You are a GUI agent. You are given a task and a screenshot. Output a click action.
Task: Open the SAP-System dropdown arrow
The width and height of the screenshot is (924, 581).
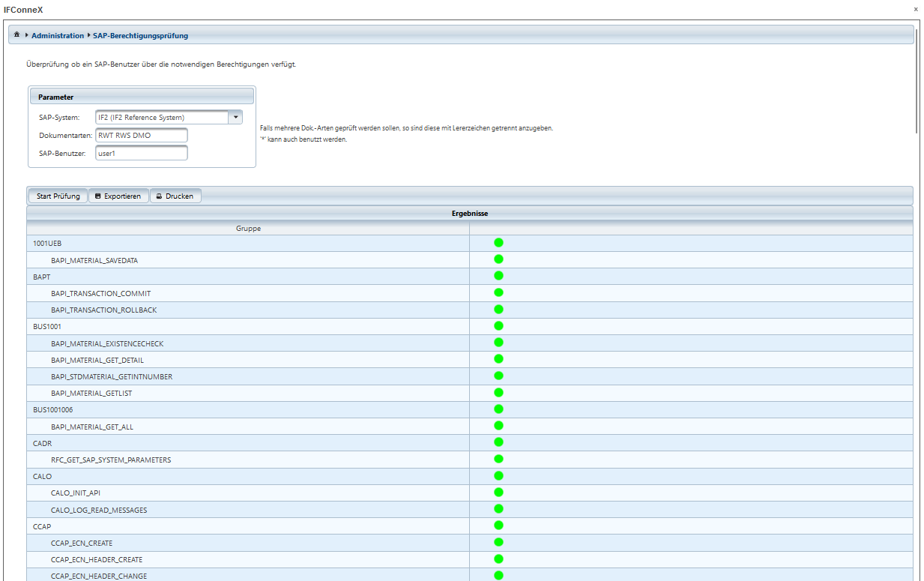(x=235, y=117)
